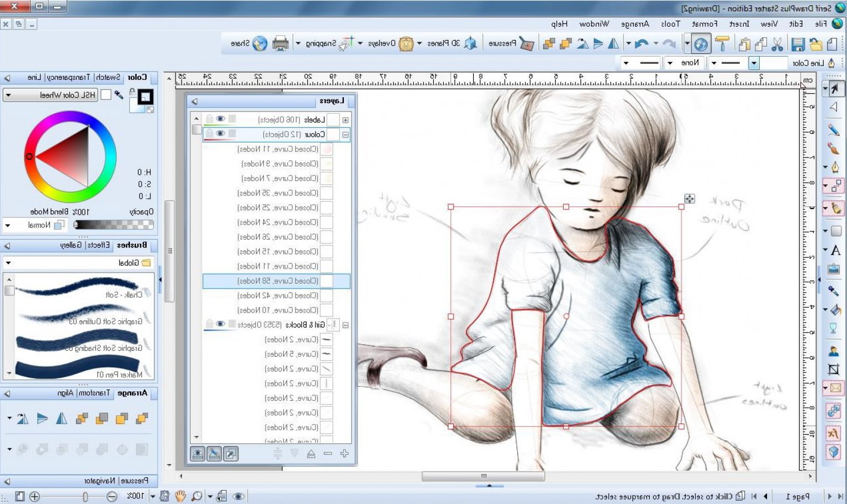The image size is (847, 504).
Task: Select the Pointer tool in drawing toolbar
Action: [x=834, y=89]
